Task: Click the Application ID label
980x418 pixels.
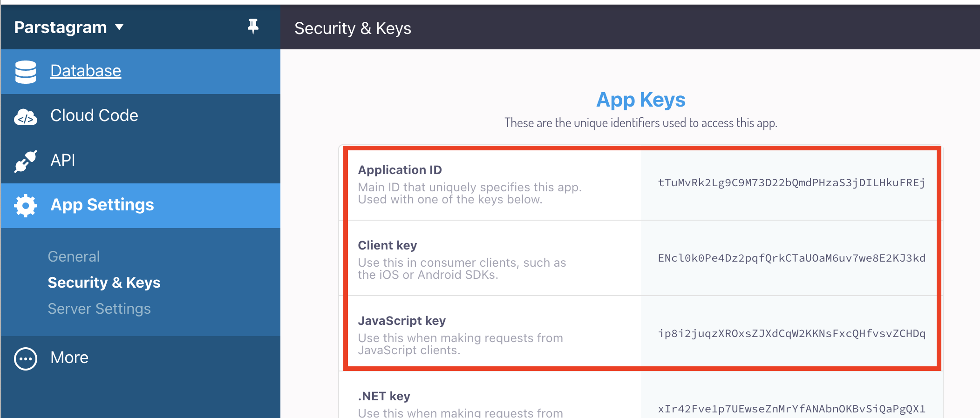Action: coord(400,170)
